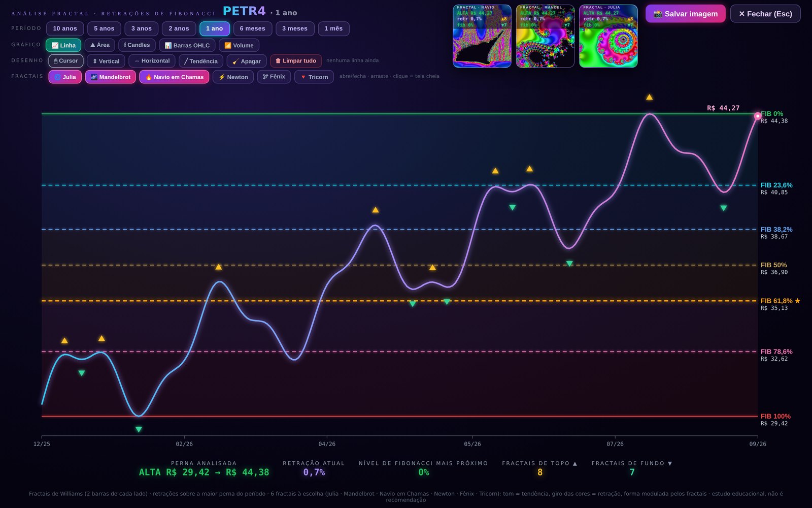Click the 09/26 date on the axis
This screenshot has width=812, height=508.
click(x=758, y=444)
